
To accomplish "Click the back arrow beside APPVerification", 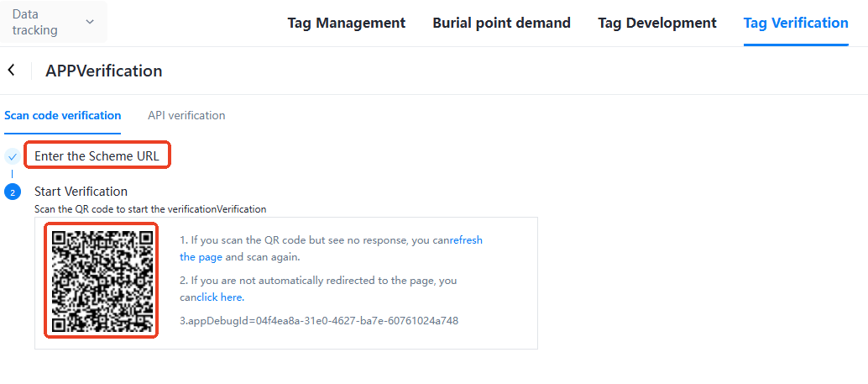I will [11, 71].
